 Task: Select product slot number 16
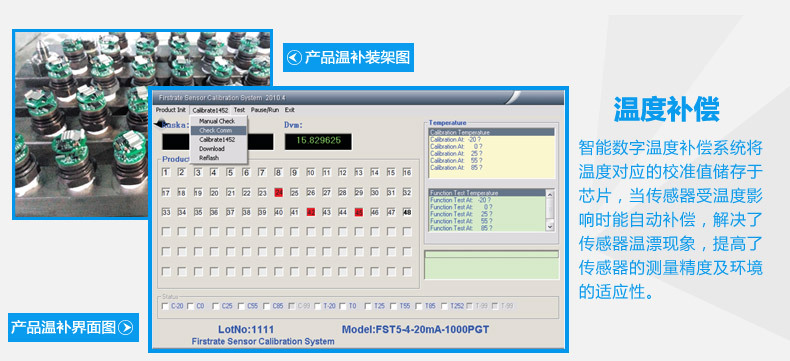[x=407, y=173]
